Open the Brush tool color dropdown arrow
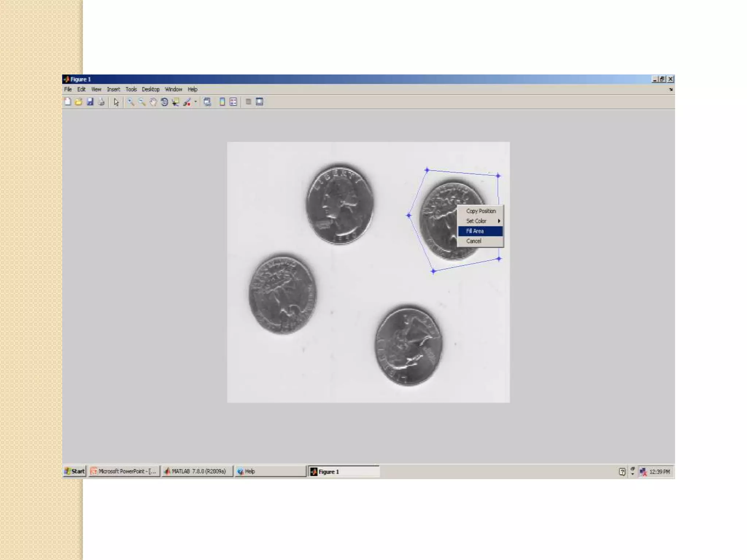This screenshot has height=560, width=747. (x=196, y=102)
